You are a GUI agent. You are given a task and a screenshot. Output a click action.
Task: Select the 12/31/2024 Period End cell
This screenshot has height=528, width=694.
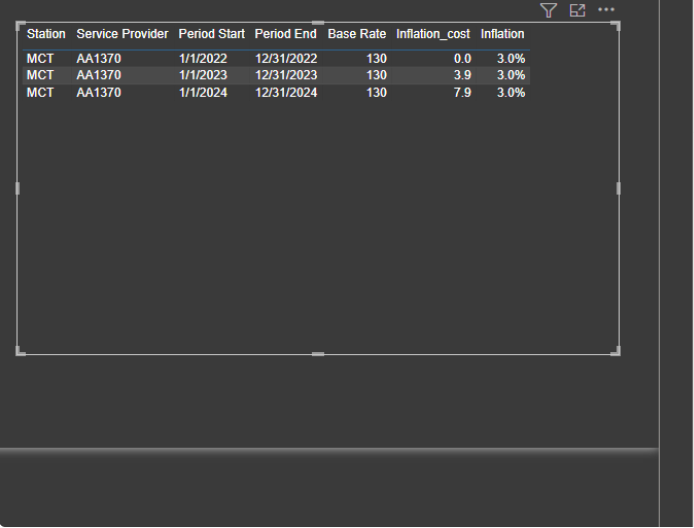(x=286, y=92)
